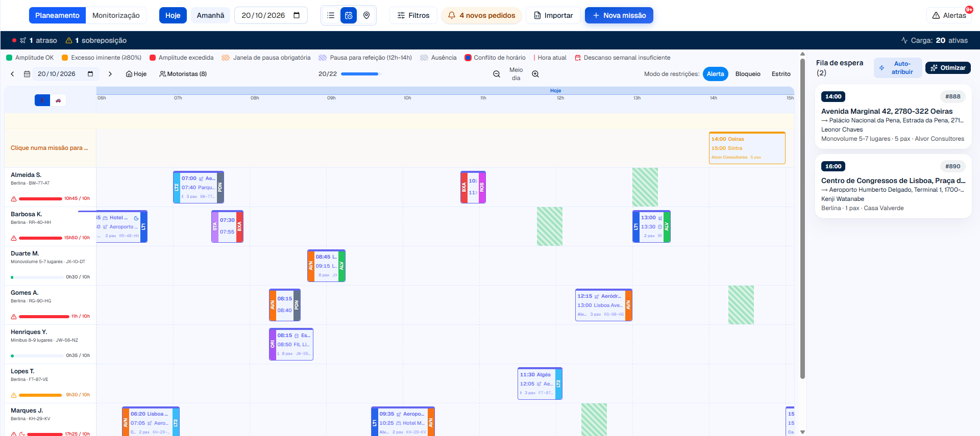Open Almeida S. 07:00 mission block
Viewport: 980px width, 436px height.
click(199, 187)
